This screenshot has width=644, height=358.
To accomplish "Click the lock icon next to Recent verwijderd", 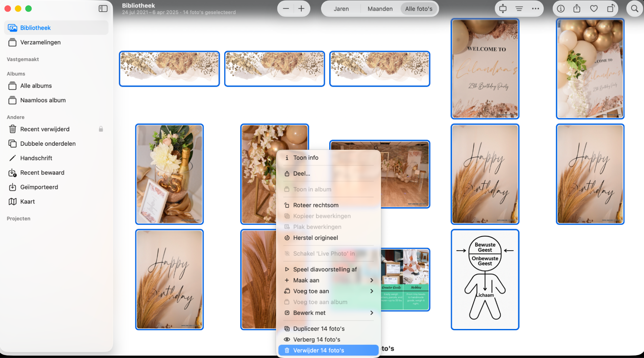I will [101, 129].
